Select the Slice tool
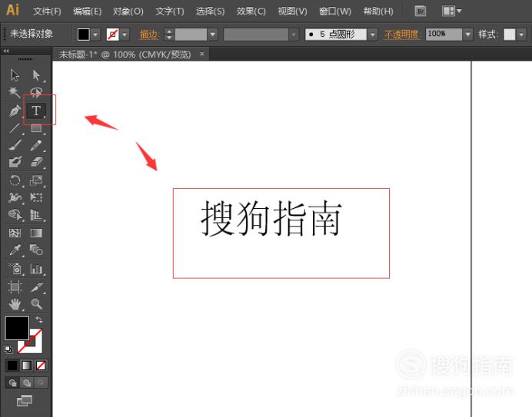The width and height of the screenshot is (532, 417). coord(36,287)
